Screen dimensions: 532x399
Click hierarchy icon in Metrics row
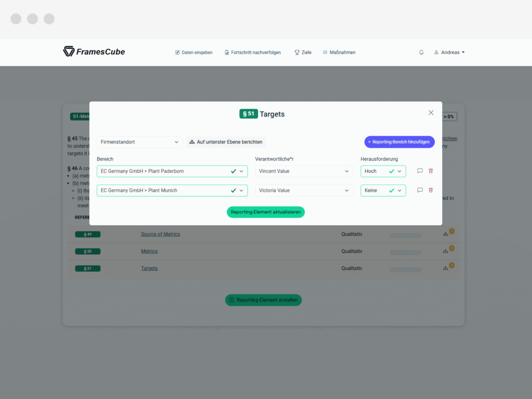pos(445,251)
